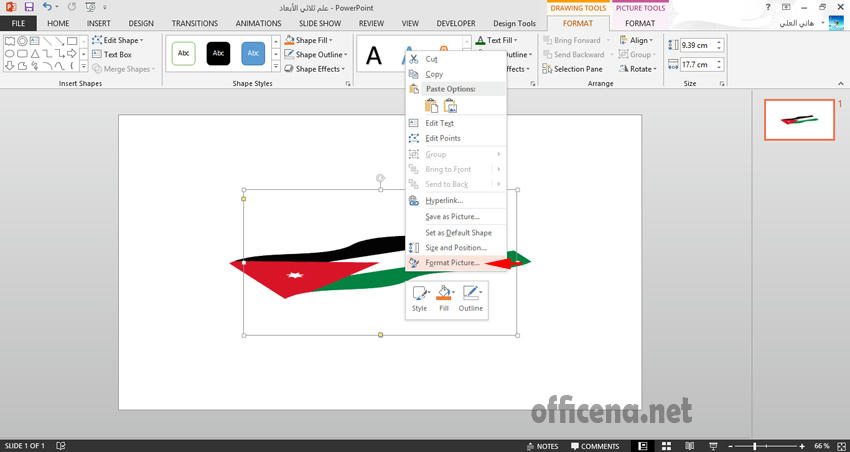Open the Shape Effects dropdown
This screenshot has height=452, width=850.
[314, 69]
